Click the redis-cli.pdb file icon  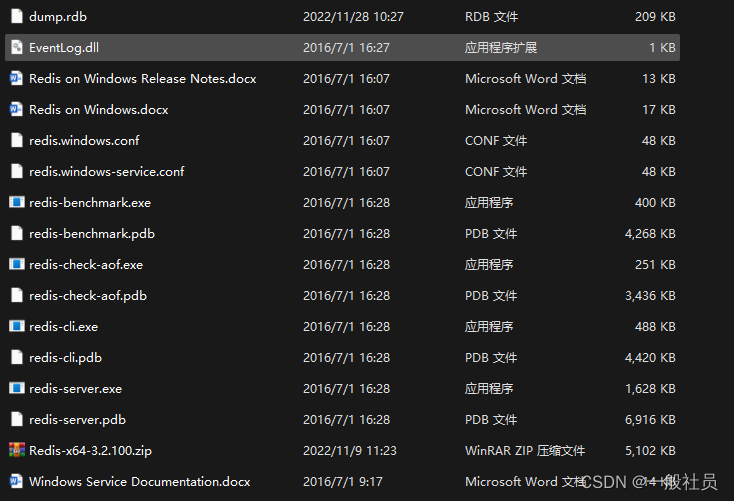pyautogui.click(x=17, y=357)
